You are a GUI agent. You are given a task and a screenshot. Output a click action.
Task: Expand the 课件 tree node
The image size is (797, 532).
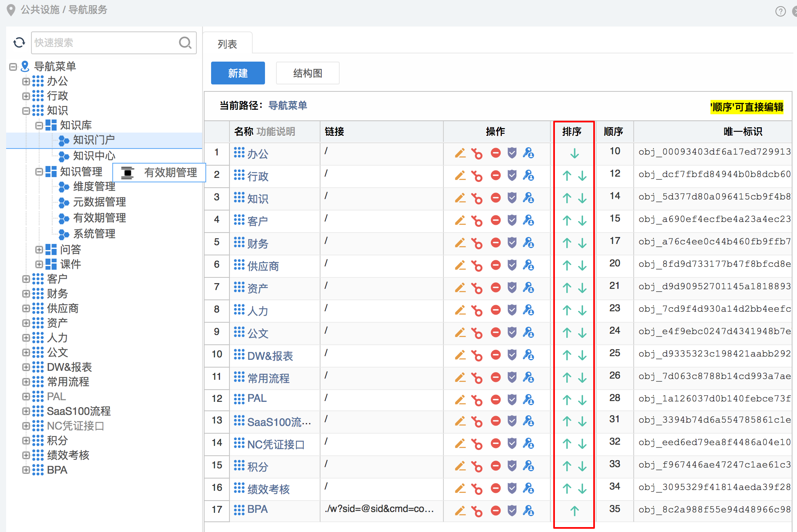point(39,264)
